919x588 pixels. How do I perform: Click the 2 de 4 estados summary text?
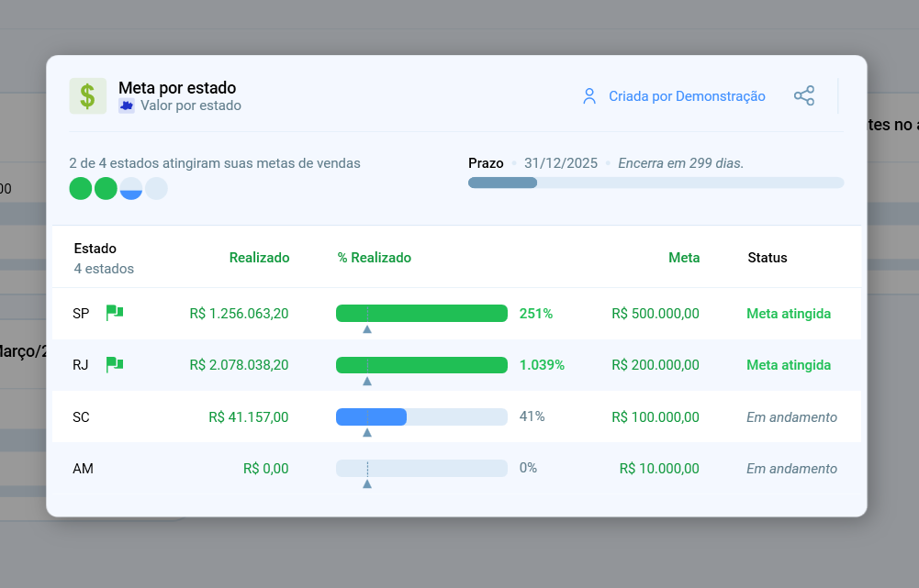coord(215,163)
